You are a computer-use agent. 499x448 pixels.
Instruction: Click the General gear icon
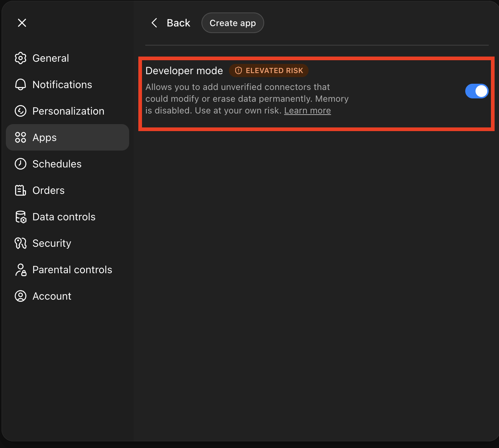click(21, 58)
